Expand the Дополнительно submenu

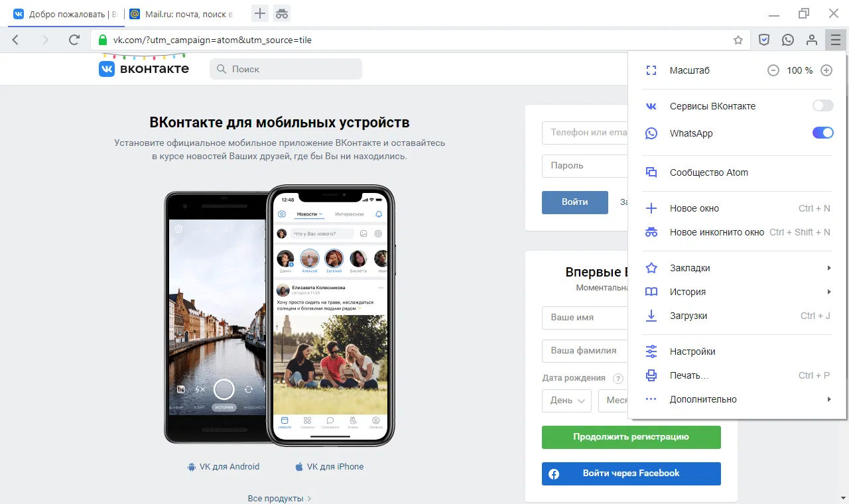coord(737,399)
